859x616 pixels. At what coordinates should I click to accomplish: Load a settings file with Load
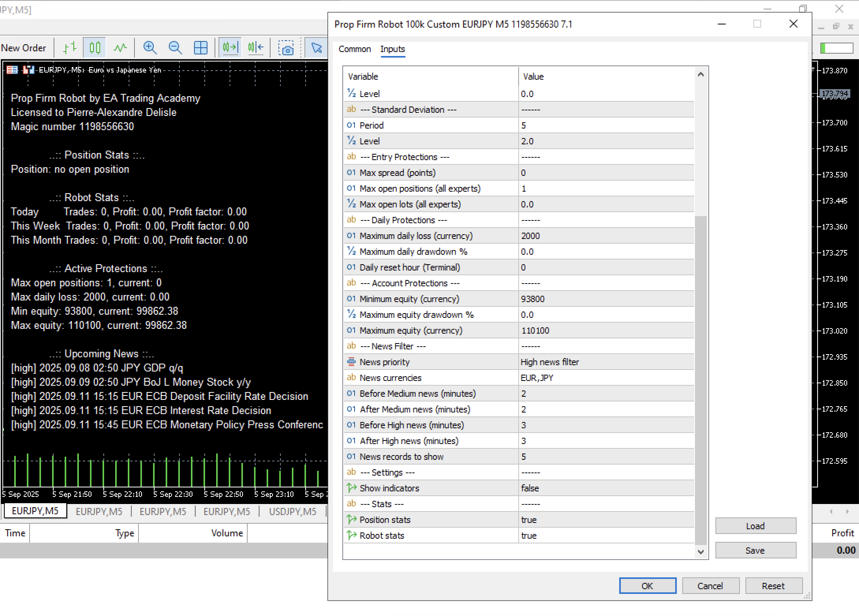(x=755, y=526)
